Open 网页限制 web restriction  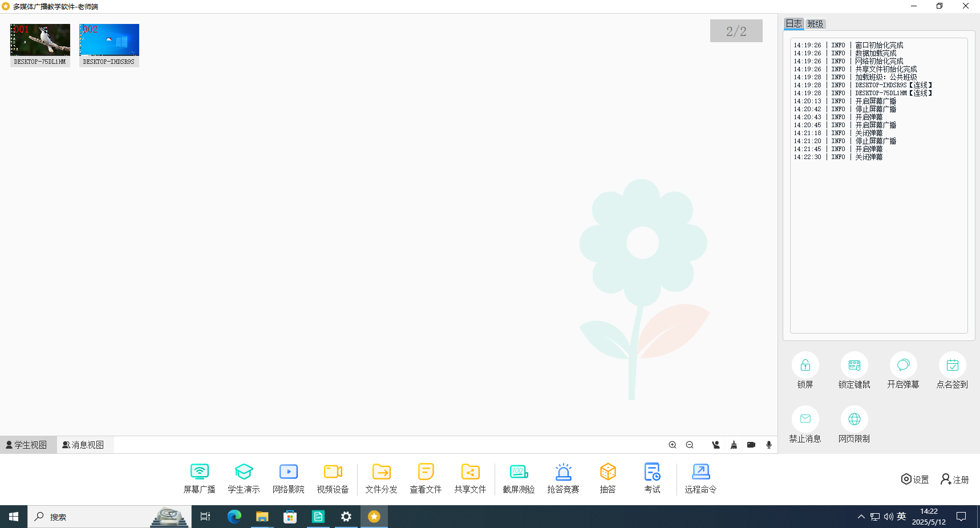854,425
